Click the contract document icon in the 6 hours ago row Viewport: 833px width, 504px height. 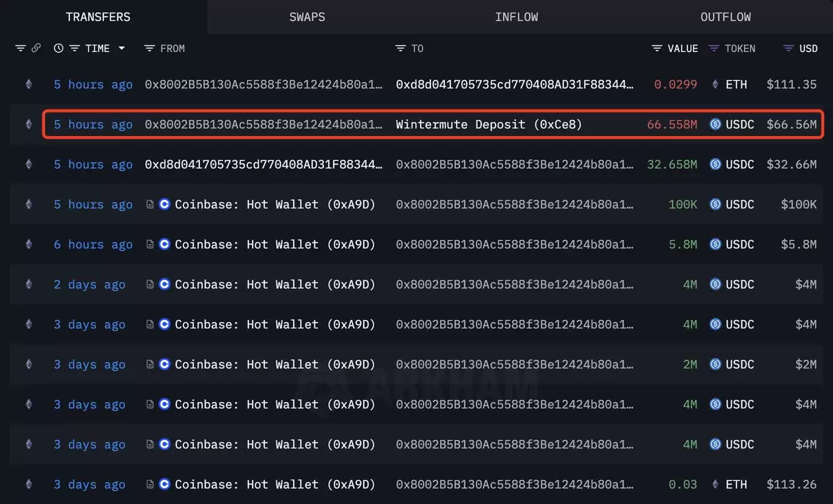point(150,244)
